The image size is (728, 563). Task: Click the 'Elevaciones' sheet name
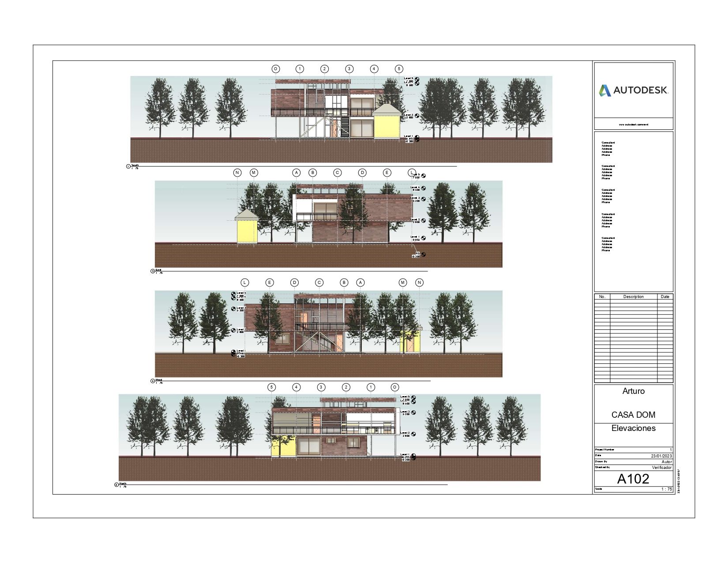click(x=633, y=428)
